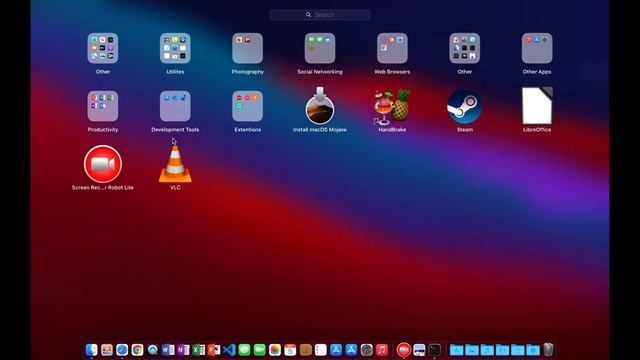Open Calendar from the Dock

(290, 350)
